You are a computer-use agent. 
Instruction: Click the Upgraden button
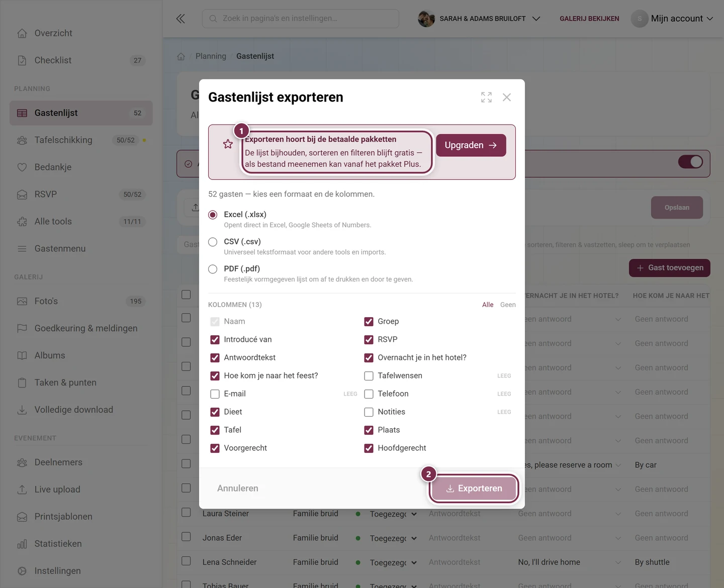tap(471, 145)
